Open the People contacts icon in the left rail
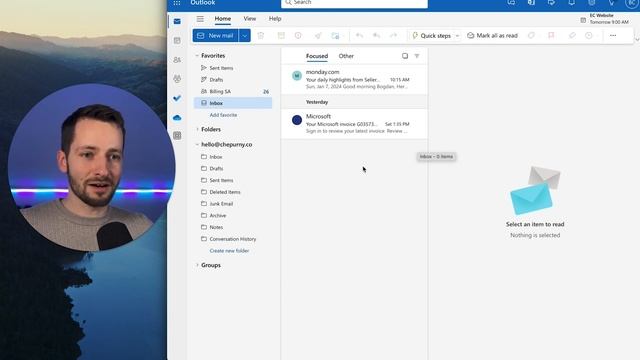640x360 pixels. 177,60
